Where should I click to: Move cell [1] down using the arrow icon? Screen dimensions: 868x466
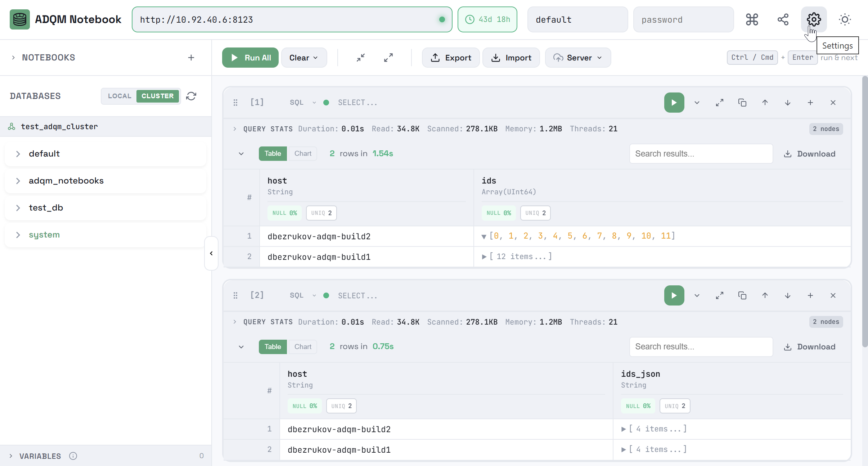pyautogui.click(x=788, y=102)
